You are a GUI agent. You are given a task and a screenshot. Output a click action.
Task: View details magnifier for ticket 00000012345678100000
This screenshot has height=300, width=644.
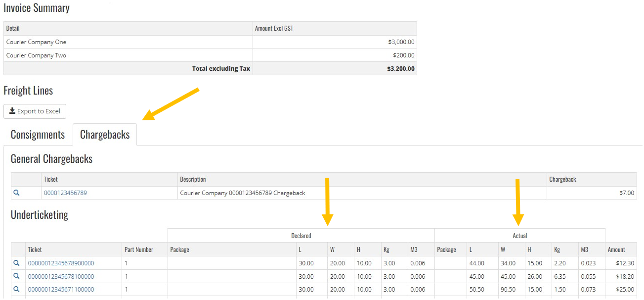[17, 276]
